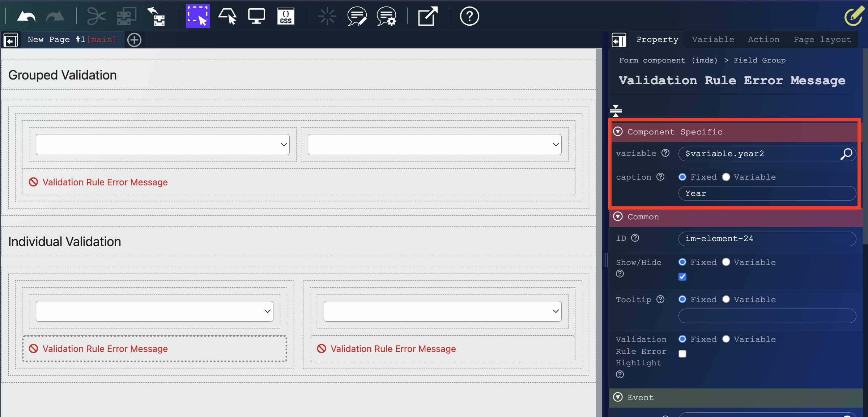868x417 pixels.
Task: Add a new page with plus icon
Action: [x=135, y=40]
